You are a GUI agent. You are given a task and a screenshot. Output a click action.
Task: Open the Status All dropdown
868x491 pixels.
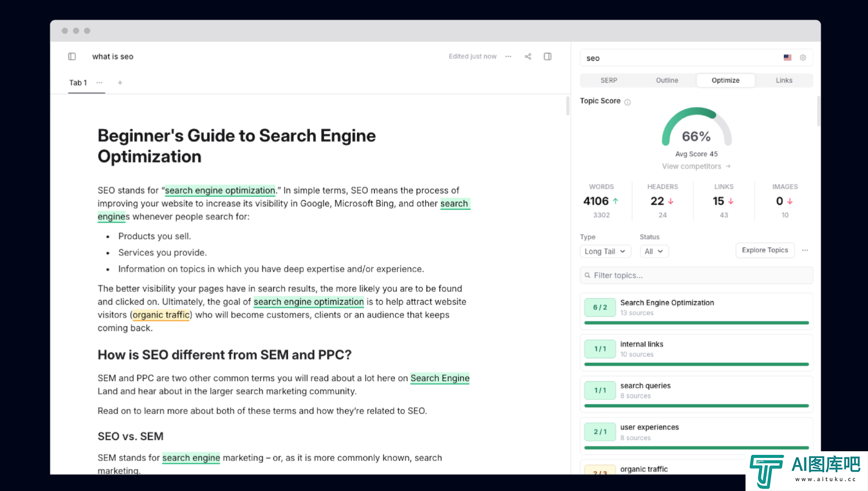click(x=654, y=251)
